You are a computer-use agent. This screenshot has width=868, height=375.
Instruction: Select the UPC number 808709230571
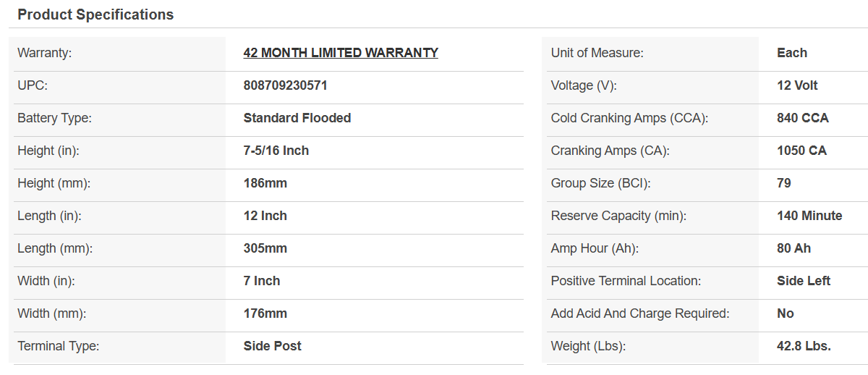tap(285, 85)
